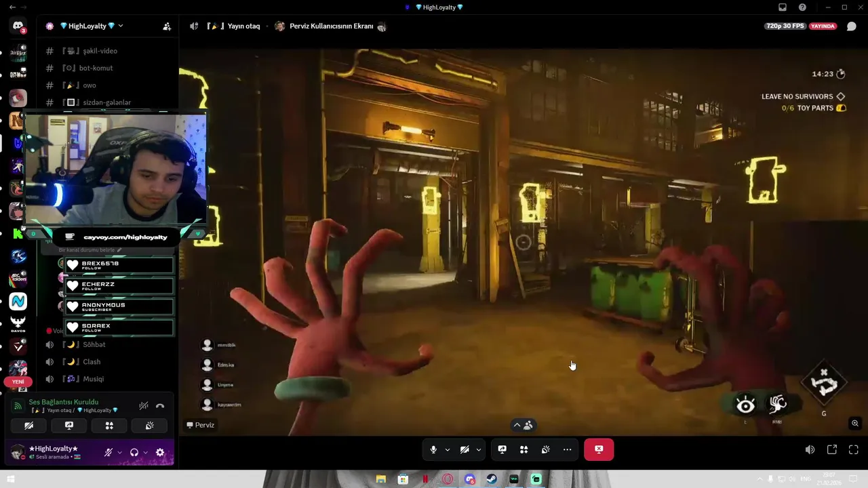The width and height of the screenshot is (868, 488).
Task: Open the ARC Raiders server icon
Action: pos(18,279)
